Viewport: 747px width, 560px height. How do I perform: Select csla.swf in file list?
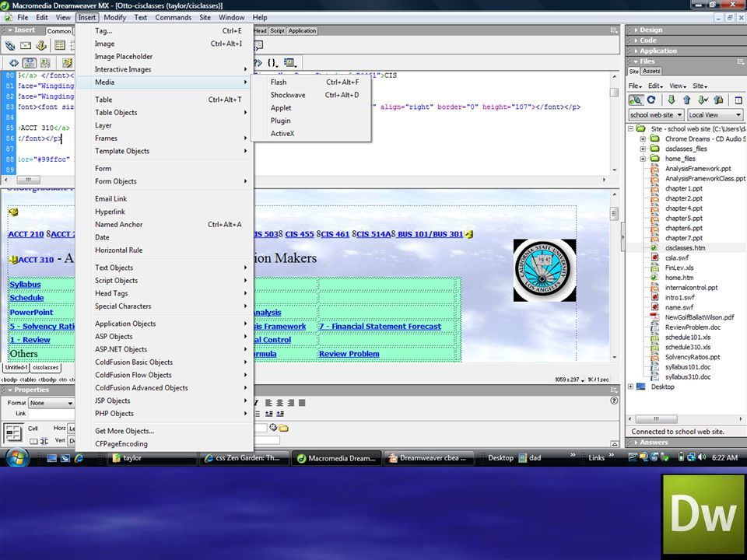676,257
